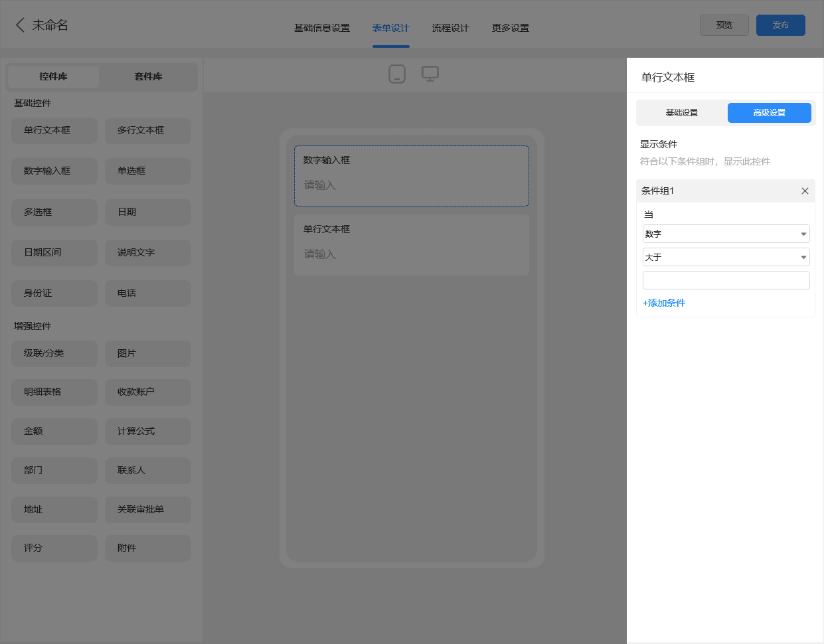This screenshot has height=644, width=824.
Task: Add the 地址 control
Action: click(x=54, y=510)
